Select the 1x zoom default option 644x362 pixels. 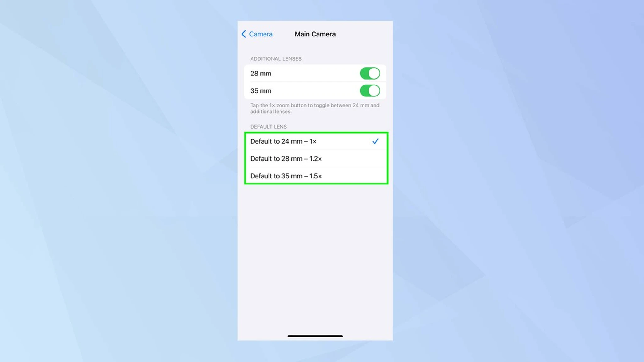[x=315, y=141]
